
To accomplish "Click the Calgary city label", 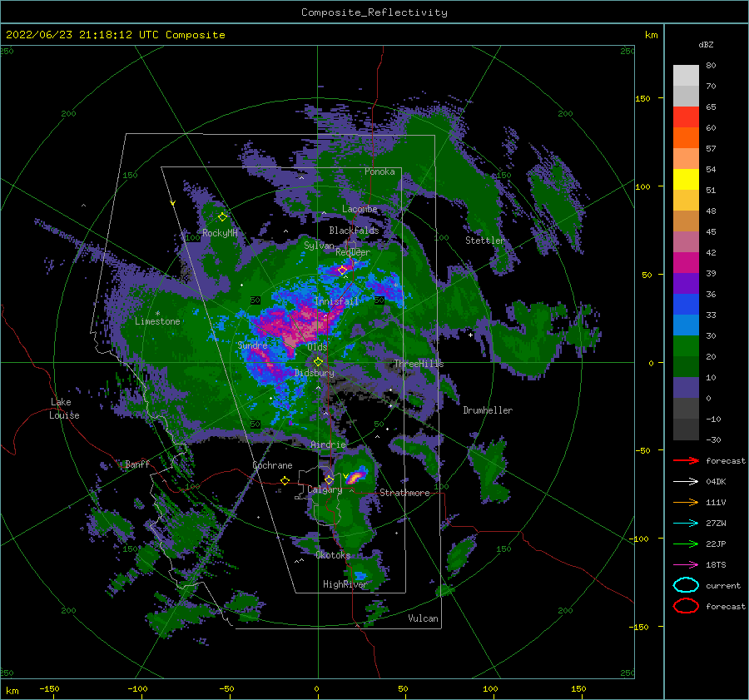I will (x=325, y=489).
